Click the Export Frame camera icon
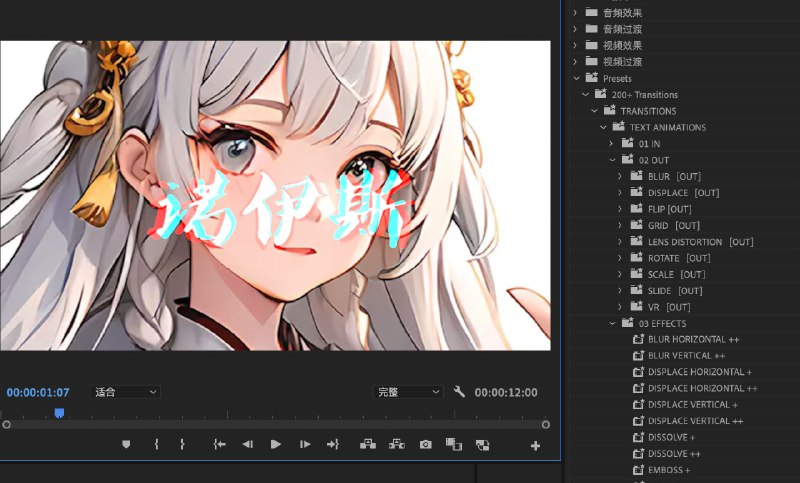This screenshot has height=483, width=800. pyautogui.click(x=426, y=444)
